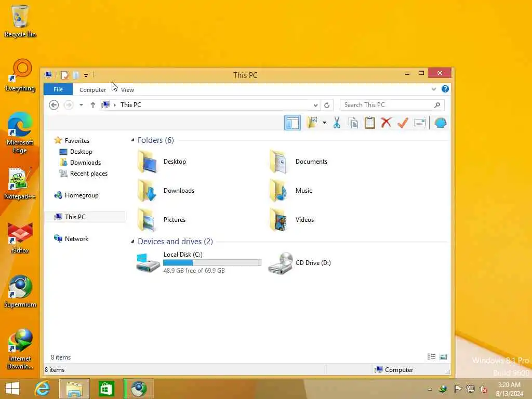This screenshot has height=399, width=532.
Task: Open address bar root chevron arrow
Action: point(115,105)
